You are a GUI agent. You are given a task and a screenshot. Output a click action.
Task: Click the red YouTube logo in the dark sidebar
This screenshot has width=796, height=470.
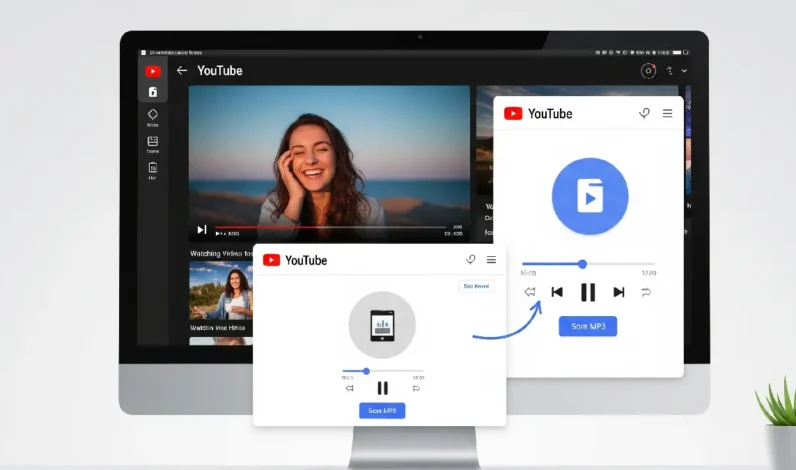tap(153, 71)
